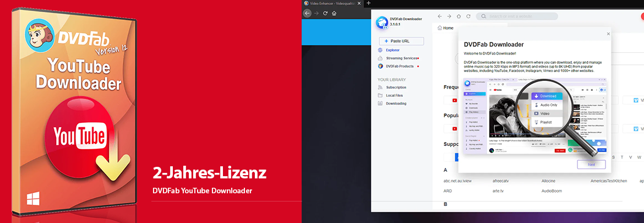
Task: Show the Downloading list
Action: [396, 104]
